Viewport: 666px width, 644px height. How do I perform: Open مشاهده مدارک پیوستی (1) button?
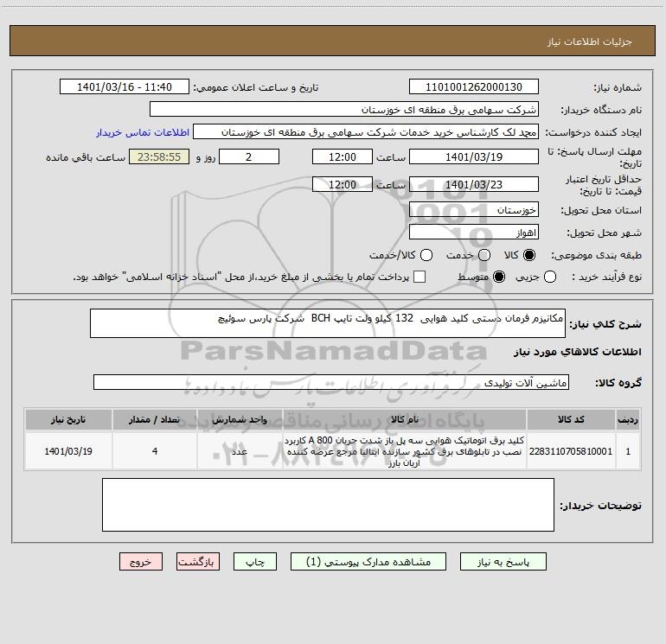tap(368, 562)
